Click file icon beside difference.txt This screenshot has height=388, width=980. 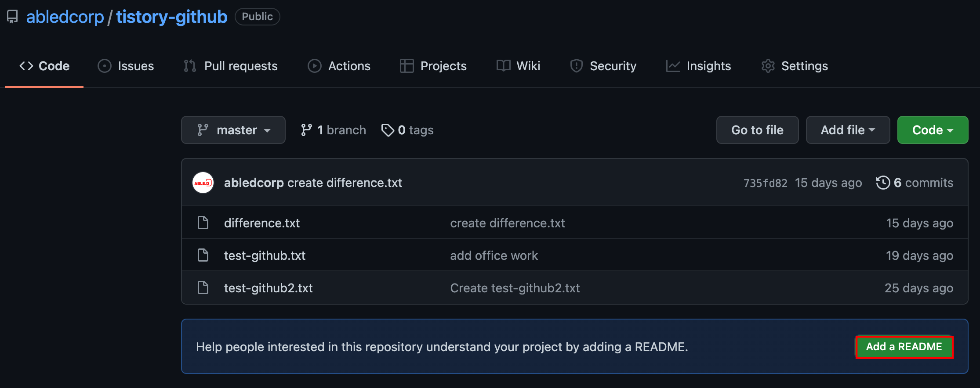click(203, 223)
